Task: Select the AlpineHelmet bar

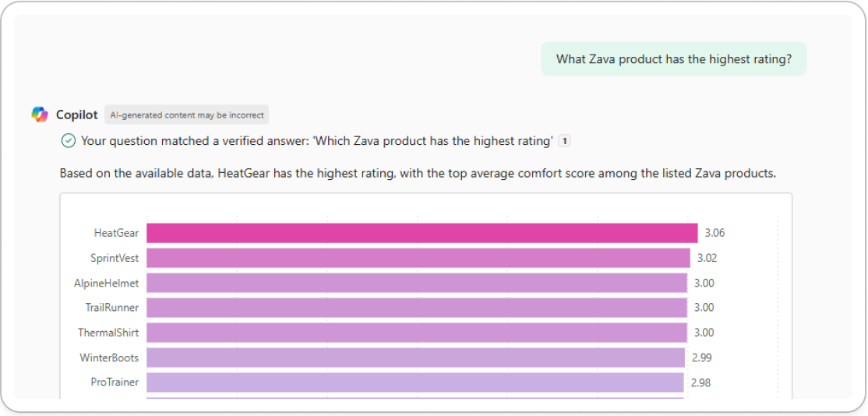Action: [x=416, y=283]
